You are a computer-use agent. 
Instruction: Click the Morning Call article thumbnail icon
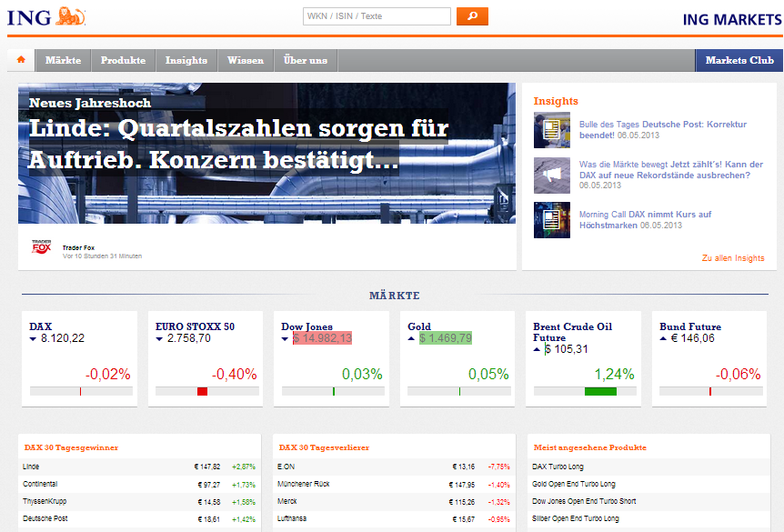[x=552, y=219]
